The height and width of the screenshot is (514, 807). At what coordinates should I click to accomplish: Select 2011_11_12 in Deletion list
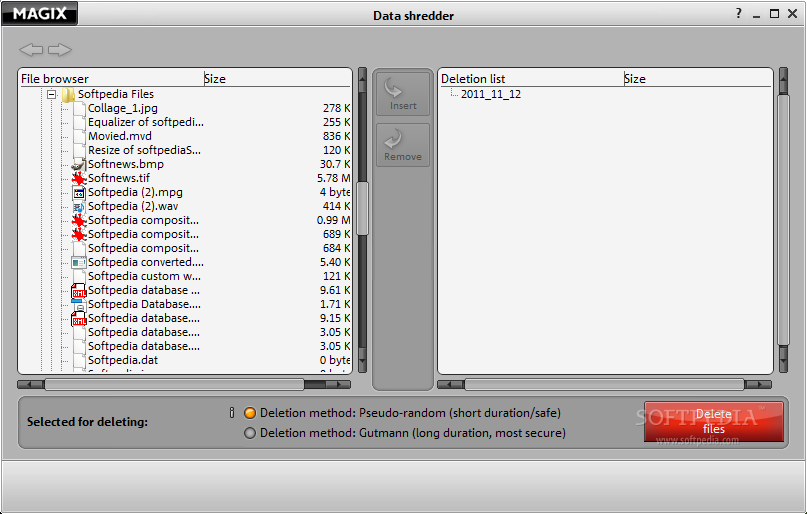point(490,94)
